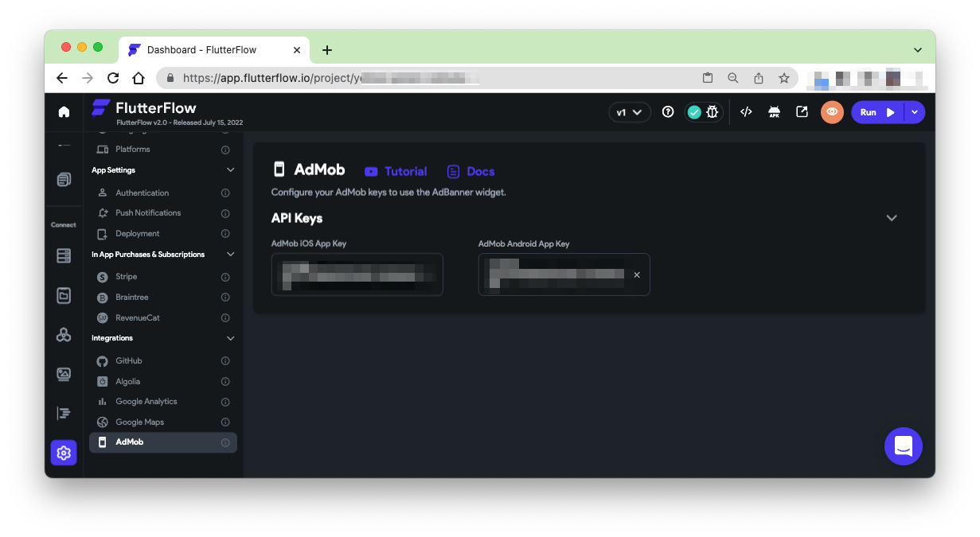This screenshot has width=980, height=537.
Task: Collapse the App Settings section
Action: coord(231,170)
